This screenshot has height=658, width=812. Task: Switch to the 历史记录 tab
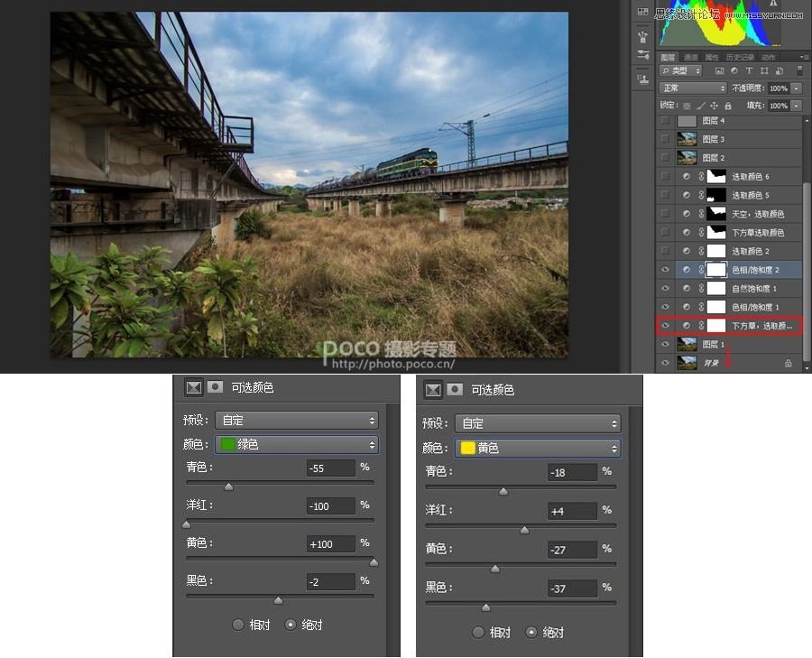(x=740, y=57)
